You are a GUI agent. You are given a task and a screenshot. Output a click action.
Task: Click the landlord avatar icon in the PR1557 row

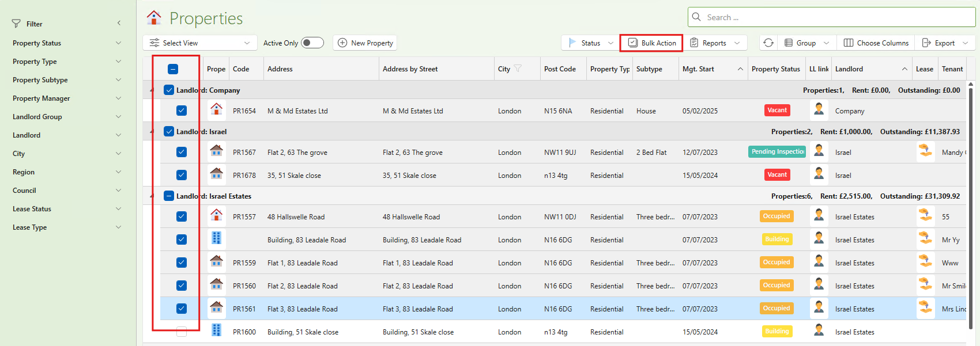(x=819, y=215)
